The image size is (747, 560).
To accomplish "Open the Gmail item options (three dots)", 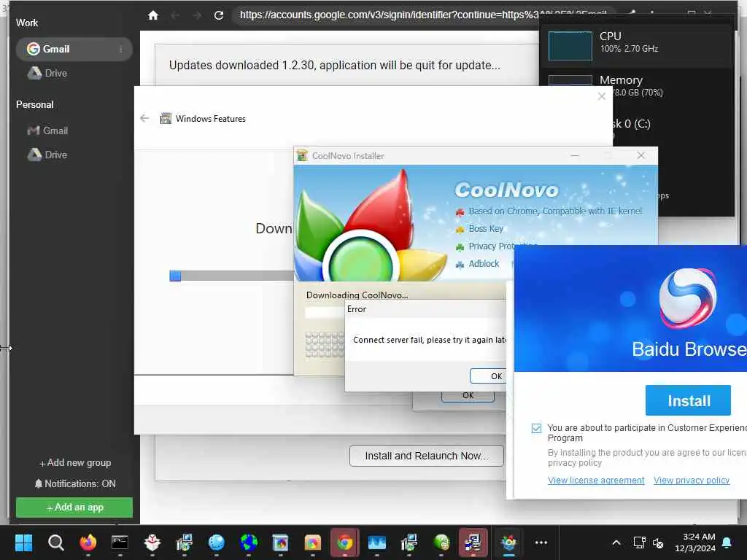I will 121,49.
